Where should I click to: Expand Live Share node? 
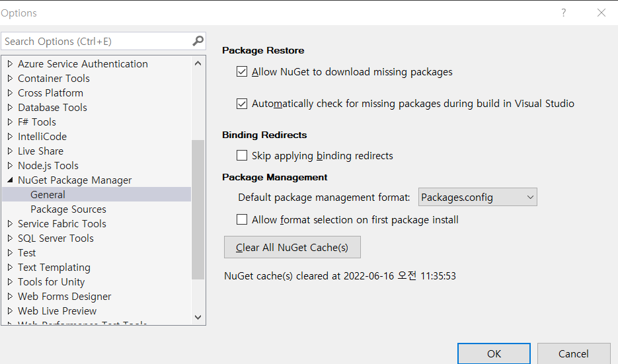11,151
